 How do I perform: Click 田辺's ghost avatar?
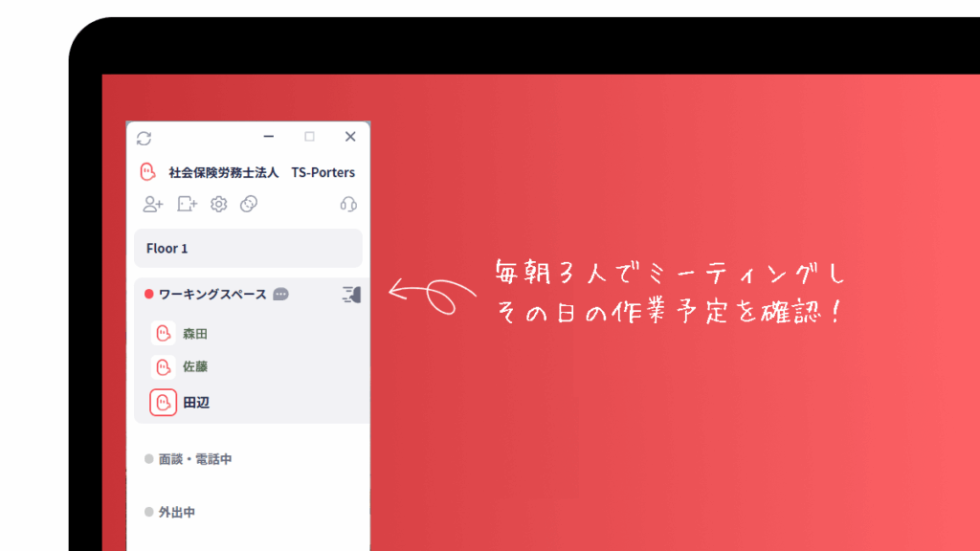pos(163,403)
